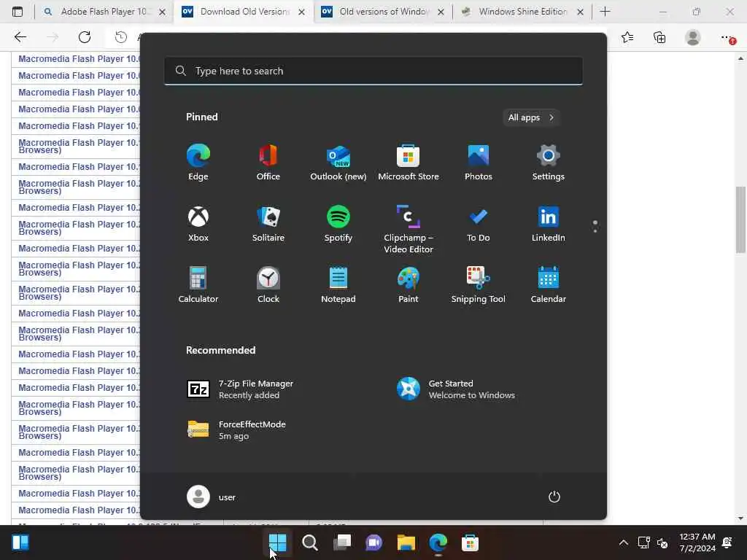The image size is (747, 560).
Task: Open Edge from pinned apps
Action: click(x=198, y=163)
